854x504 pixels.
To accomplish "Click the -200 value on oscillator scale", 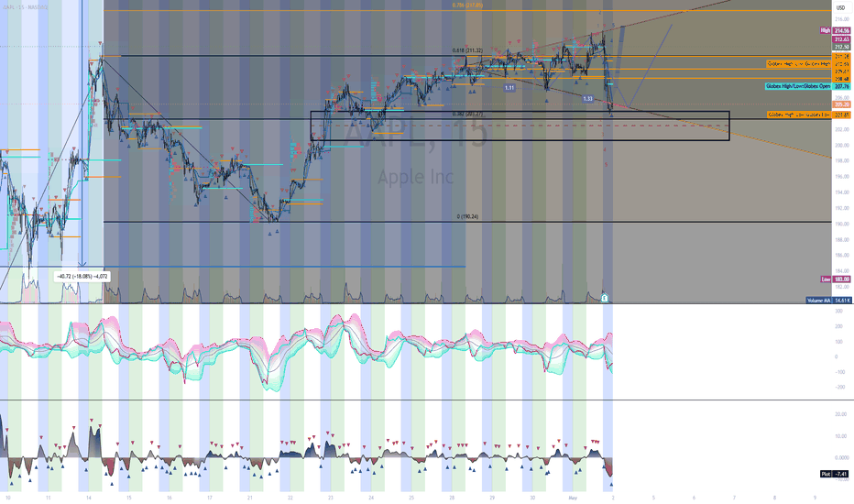I will pos(839,387).
